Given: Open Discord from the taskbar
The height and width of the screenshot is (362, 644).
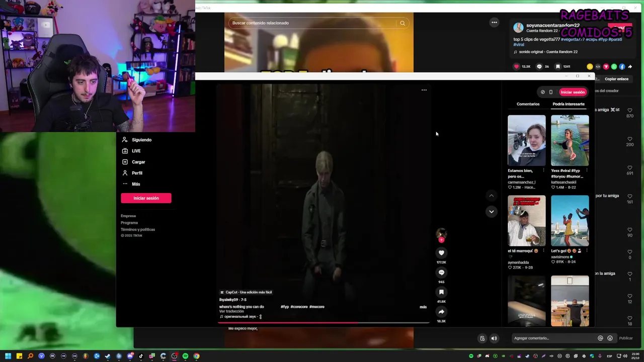Looking at the screenshot, I should point(130,356).
